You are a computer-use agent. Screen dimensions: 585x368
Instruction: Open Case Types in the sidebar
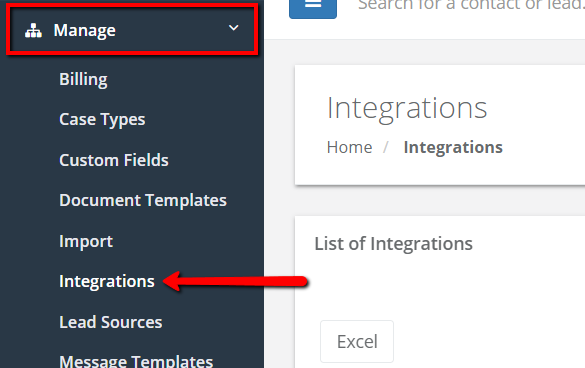pos(102,120)
